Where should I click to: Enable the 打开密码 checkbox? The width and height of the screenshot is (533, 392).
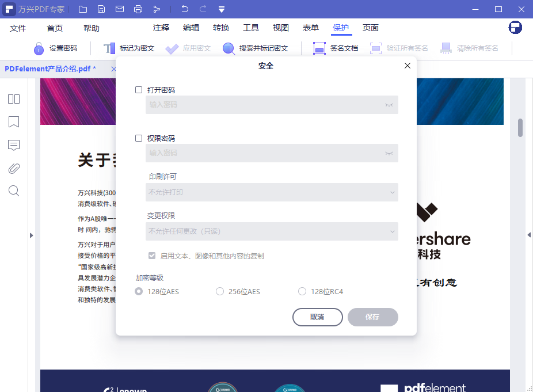pos(139,90)
